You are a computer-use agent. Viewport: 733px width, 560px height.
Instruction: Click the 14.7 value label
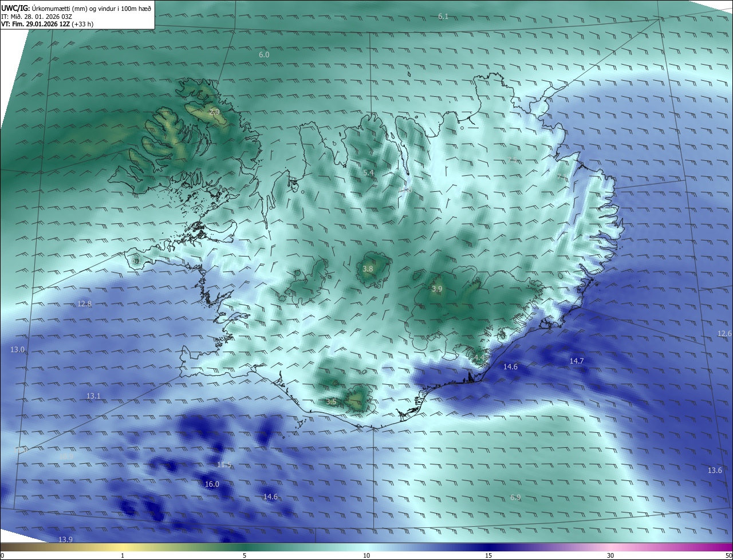pos(577,361)
